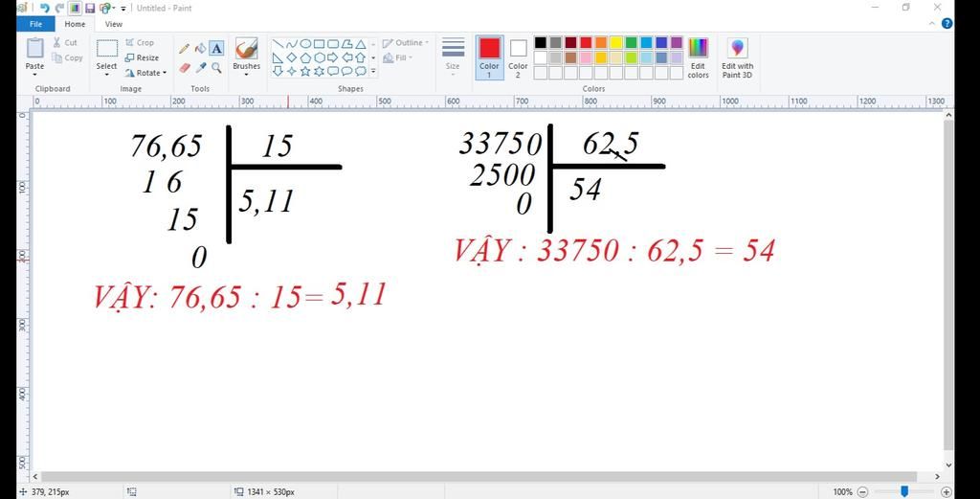Pick the orange color swatch
Viewport: 980px width, 499px height.
(601, 42)
